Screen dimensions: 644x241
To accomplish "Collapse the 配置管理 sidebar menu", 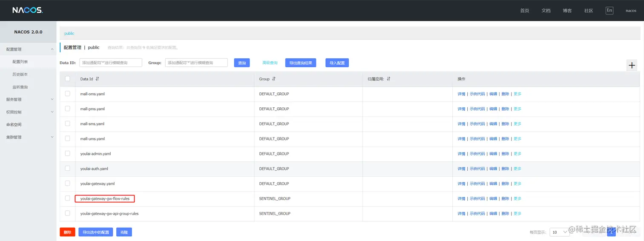I will [x=28, y=49].
